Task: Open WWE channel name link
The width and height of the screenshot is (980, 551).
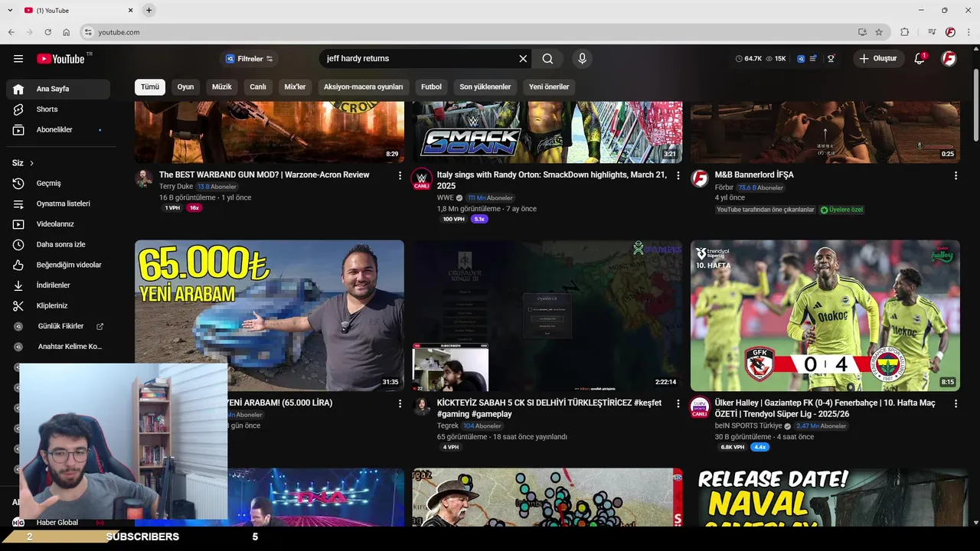Action: pyautogui.click(x=446, y=198)
